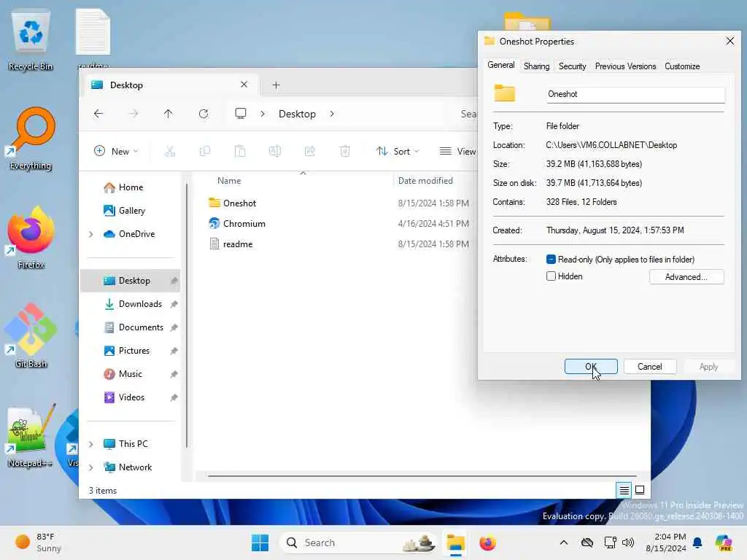747x560 pixels.
Task: Expand the This PC tree node
Action: pyautogui.click(x=91, y=444)
